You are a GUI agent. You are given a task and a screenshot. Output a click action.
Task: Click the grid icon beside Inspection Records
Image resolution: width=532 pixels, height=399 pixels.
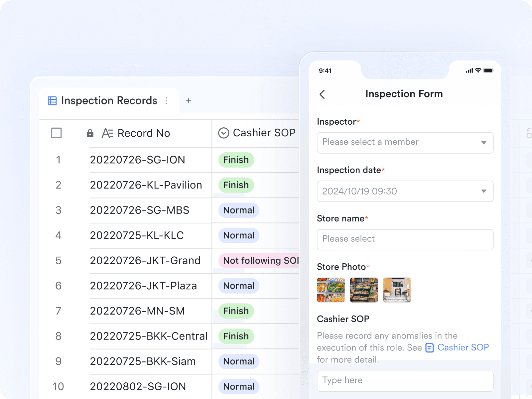click(x=52, y=101)
